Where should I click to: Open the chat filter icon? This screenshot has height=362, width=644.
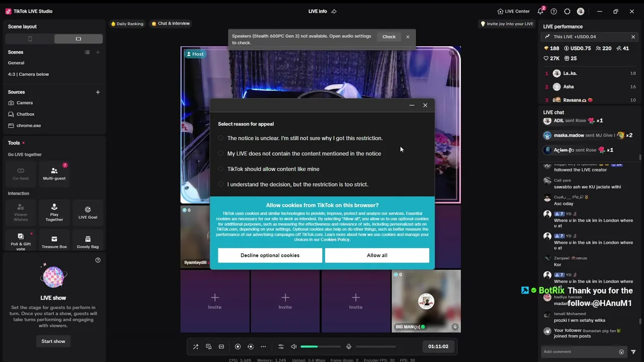(633, 352)
